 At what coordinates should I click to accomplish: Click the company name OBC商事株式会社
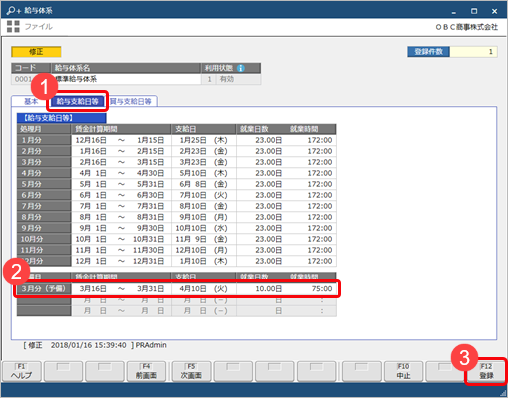467,27
